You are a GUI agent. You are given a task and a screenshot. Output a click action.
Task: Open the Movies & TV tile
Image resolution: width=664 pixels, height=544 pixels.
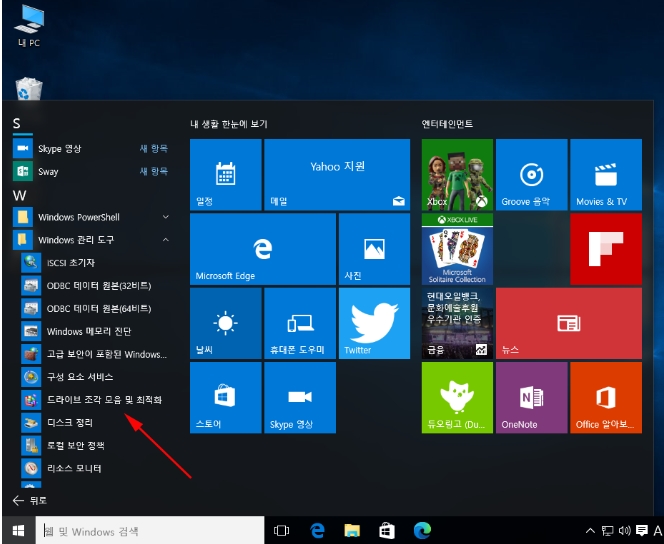point(606,174)
